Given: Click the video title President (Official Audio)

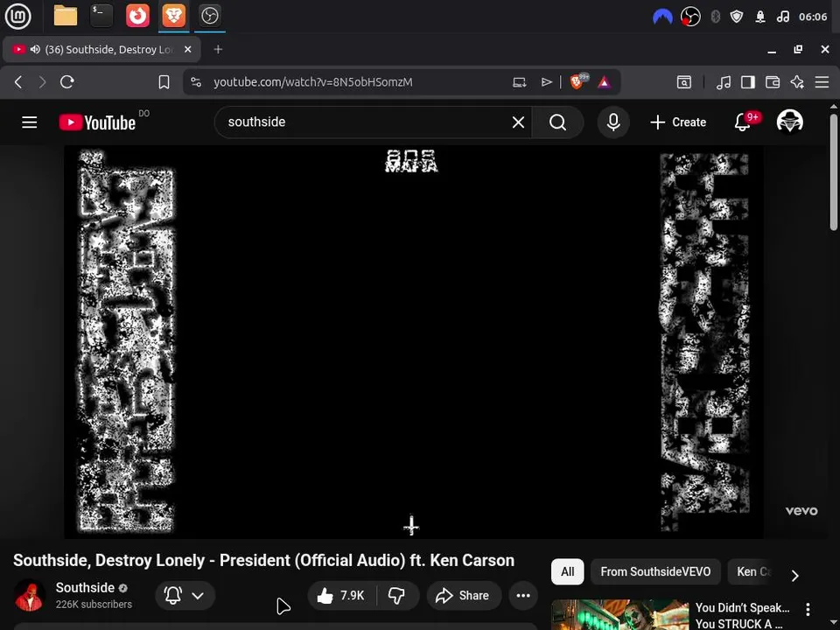Looking at the screenshot, I should pyautogui.click(x=263, y=560).
